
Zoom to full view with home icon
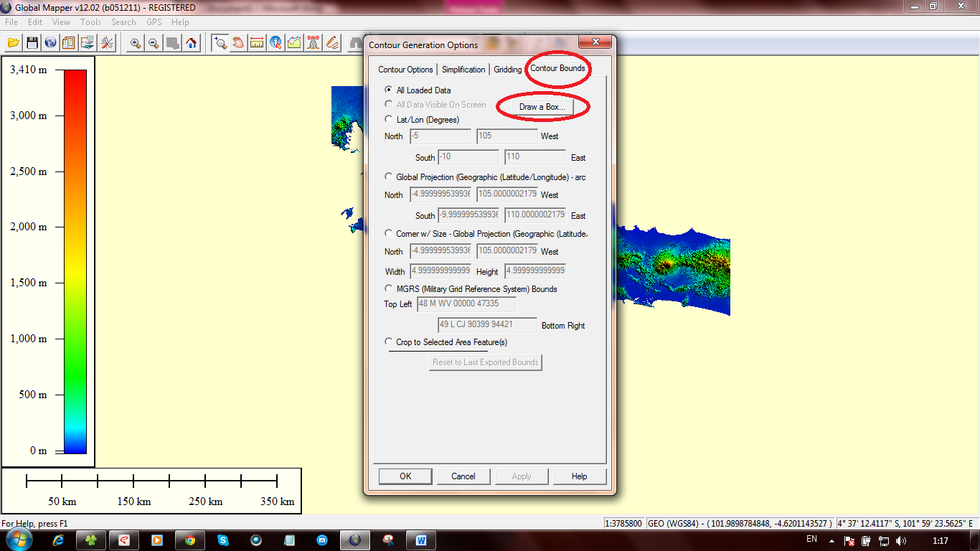click(192, 43)
